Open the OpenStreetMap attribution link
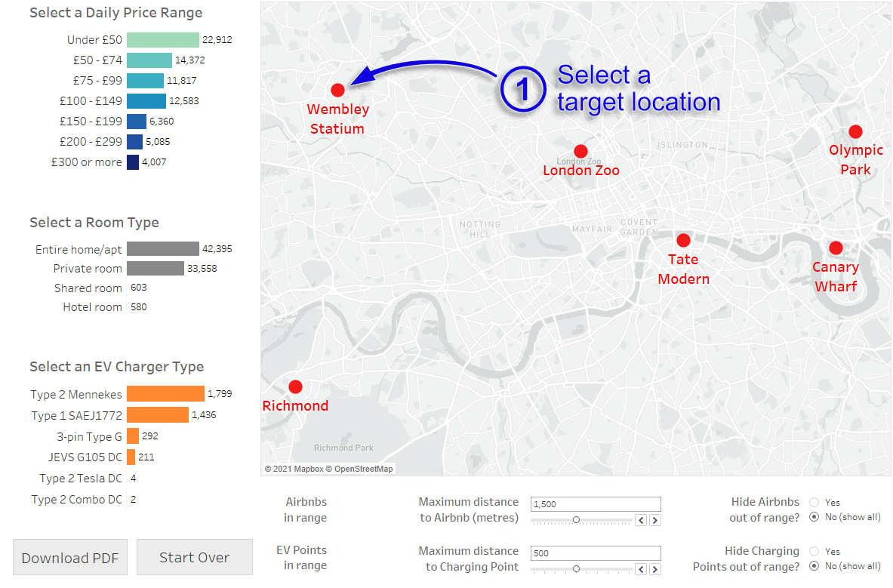The width and height of the screenshot is (893, 588). point(364,469)
